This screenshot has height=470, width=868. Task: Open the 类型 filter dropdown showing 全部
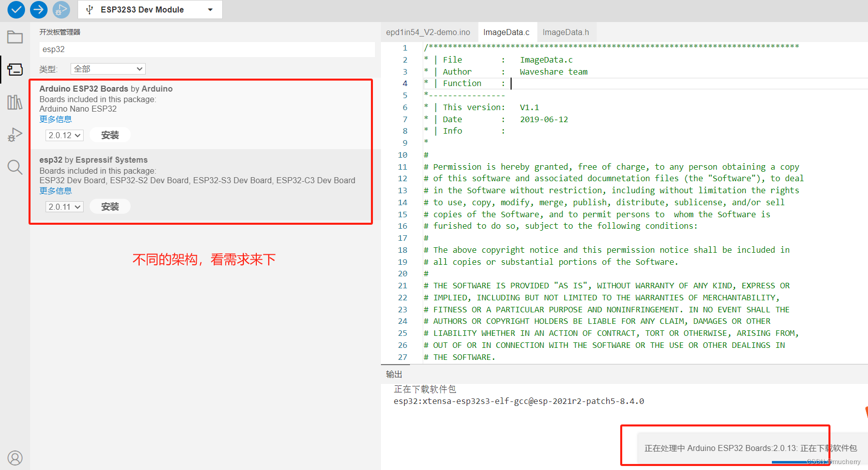108,69
